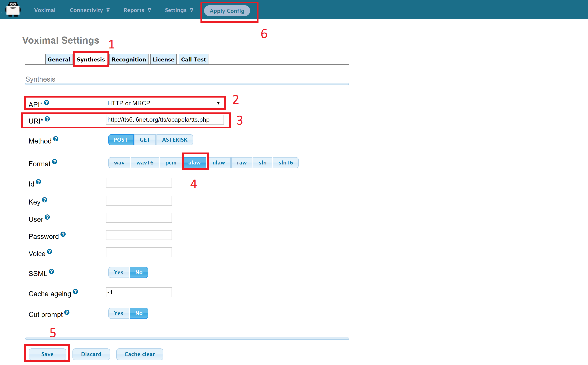588x365 pixels.
Task: Expand the Connectivity menu
Action: (89, 10)
